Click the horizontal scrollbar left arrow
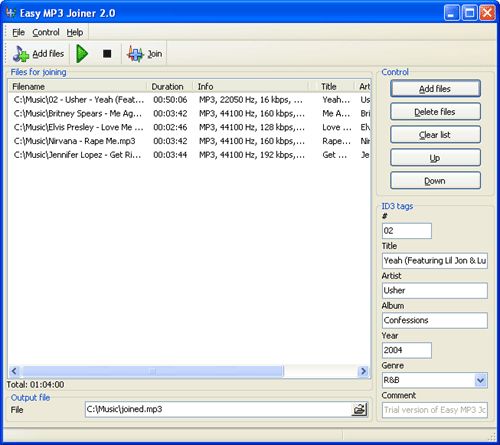The image size is (500, 445). 14,371
